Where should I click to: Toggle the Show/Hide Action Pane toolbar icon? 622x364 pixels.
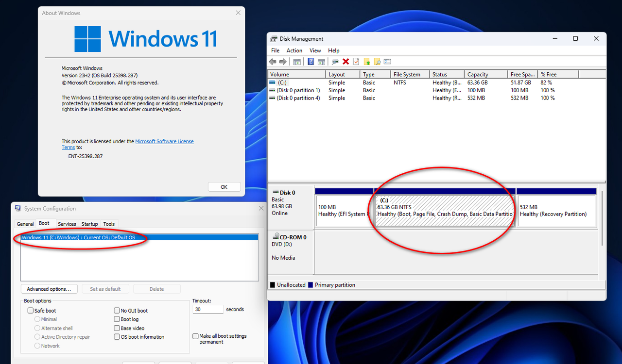click(321, 62)
